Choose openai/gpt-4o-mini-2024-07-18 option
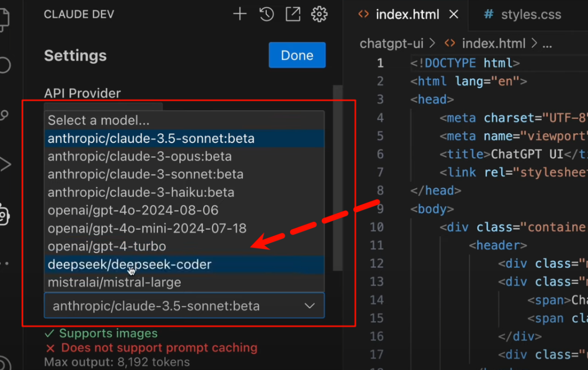The image size is (588, 370). (184, 229)
